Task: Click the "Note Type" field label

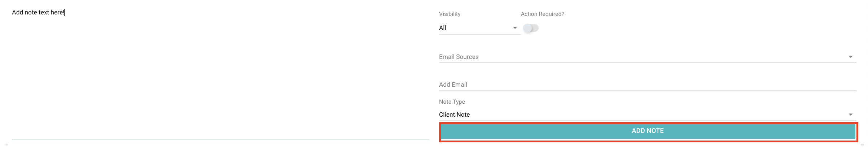Action: point(452,102)
